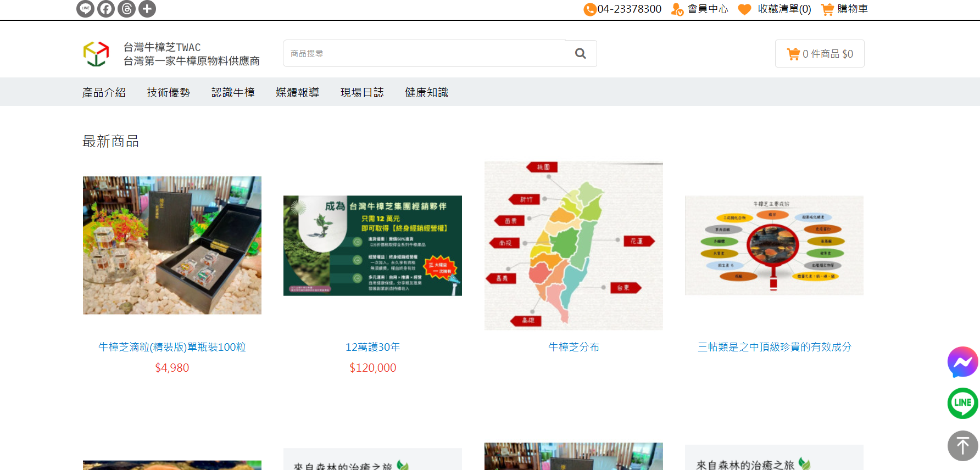Image resolution: width=980 pixels, height=470 pixels.
Task: Open the Facebook social icon link
Action: click(x=106, y=9)
